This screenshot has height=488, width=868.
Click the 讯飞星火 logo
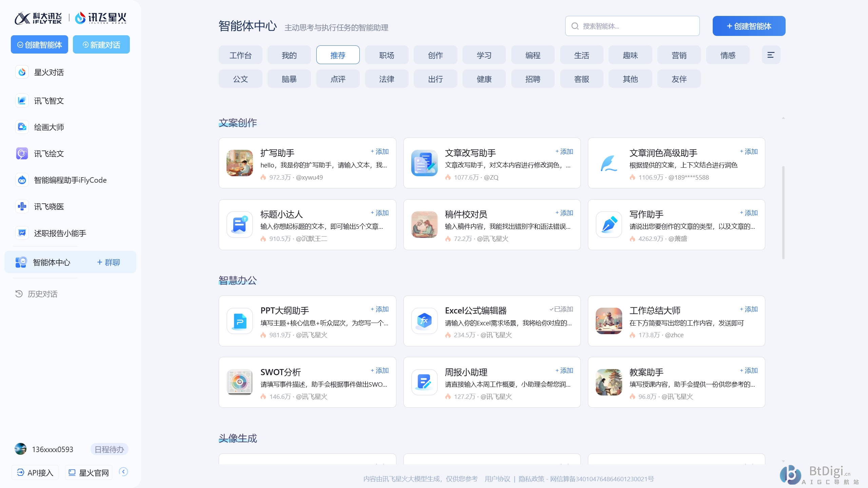(101, 18)
